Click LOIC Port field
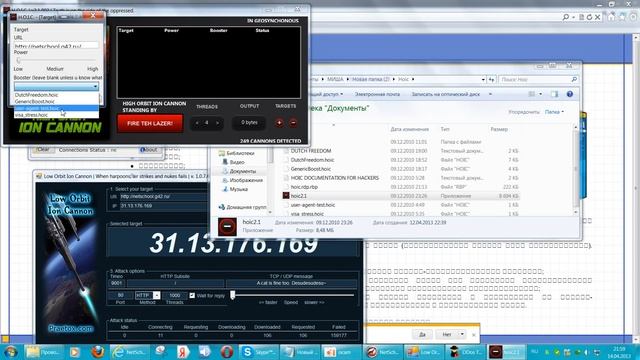The height and width of the screenshot is (360, 640). (120, 295)
